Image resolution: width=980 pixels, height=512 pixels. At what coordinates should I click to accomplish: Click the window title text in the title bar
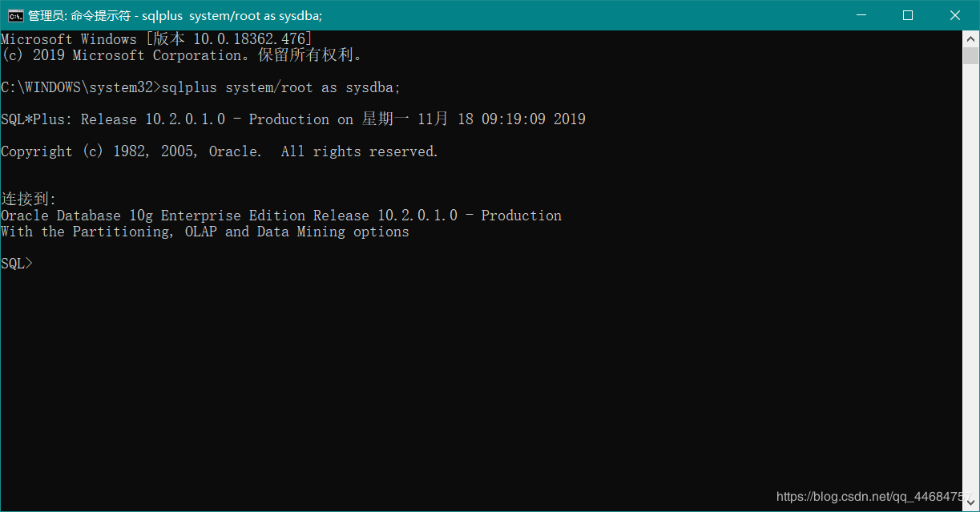point(175,15)
